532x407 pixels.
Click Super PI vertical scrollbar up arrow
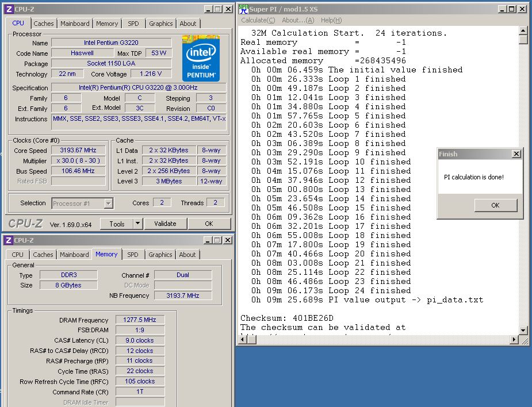pyautogui.click(x=523, y=31)
